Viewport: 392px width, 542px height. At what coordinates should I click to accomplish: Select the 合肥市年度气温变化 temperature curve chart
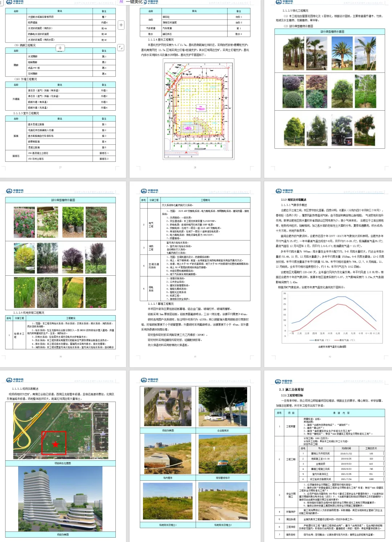(x=332, y=317)
